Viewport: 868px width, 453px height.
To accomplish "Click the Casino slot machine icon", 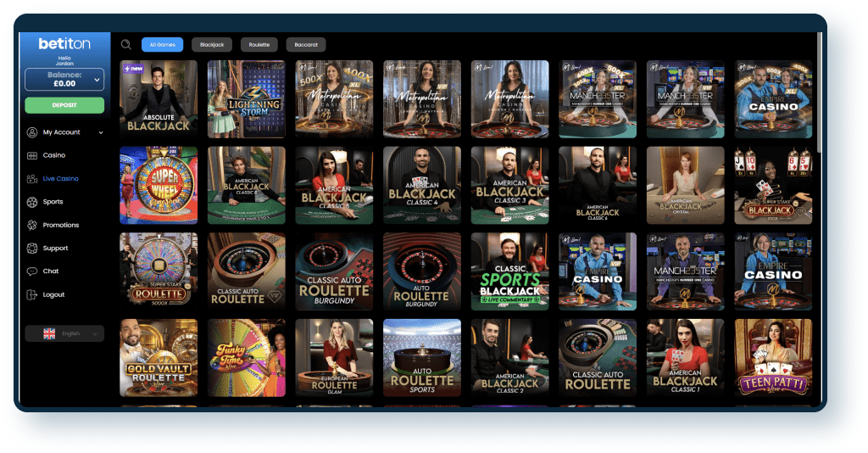I will [x=33, y=155].
